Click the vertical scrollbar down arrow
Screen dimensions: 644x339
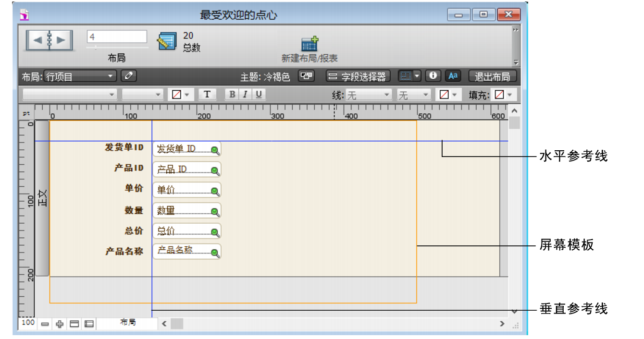click(x=514, y=311)
